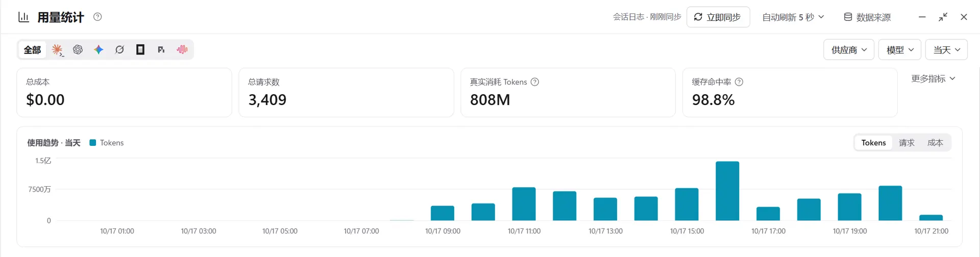Select the 全部 filter tab

click(32, 49)
